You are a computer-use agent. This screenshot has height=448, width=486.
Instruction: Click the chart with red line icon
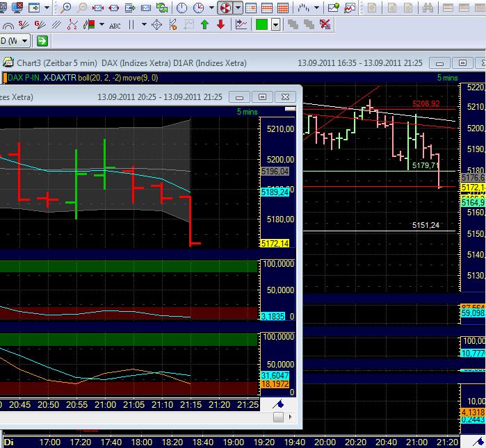[350, 8]
